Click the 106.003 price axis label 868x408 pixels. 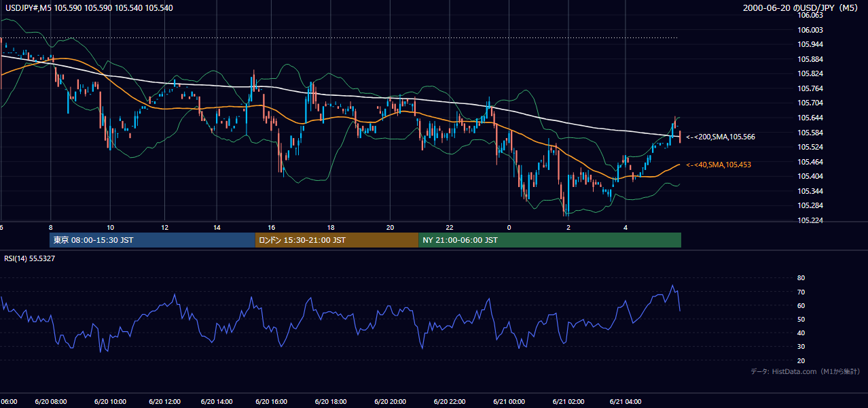pos(810,30)
